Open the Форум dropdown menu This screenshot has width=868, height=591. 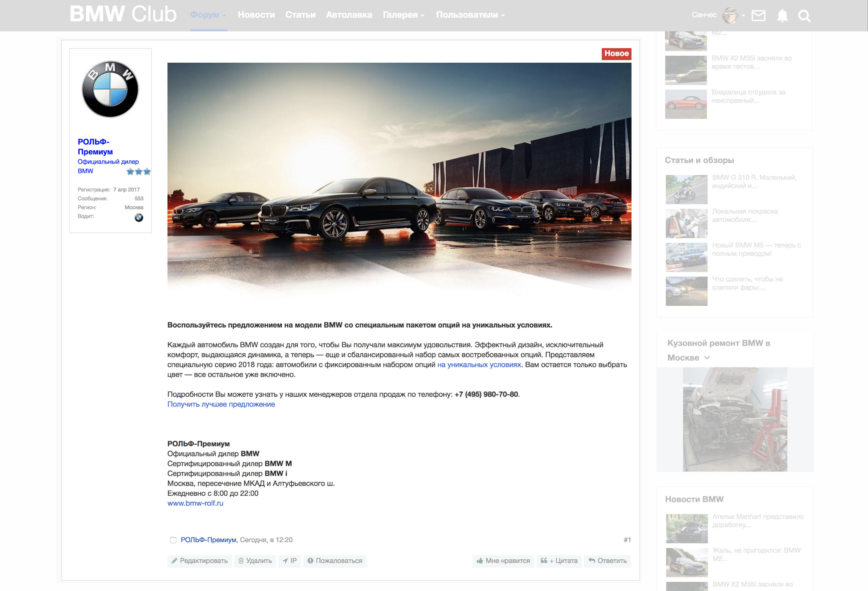[x=208, y=15]
